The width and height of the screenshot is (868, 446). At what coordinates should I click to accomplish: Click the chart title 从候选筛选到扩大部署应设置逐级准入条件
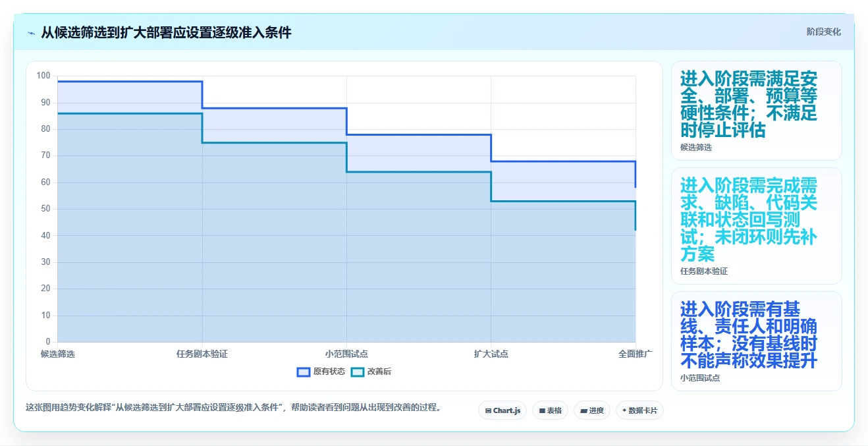166,32
